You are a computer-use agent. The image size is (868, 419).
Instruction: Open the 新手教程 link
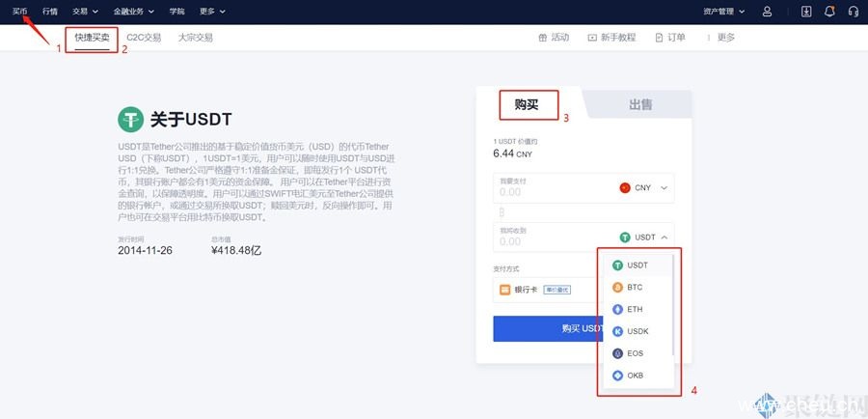[611, 38]
